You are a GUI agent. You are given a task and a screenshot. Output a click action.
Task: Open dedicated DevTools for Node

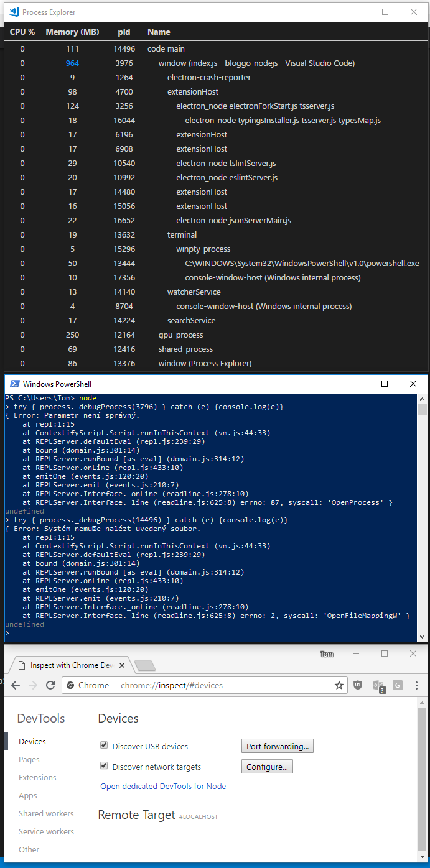(162, 786)
